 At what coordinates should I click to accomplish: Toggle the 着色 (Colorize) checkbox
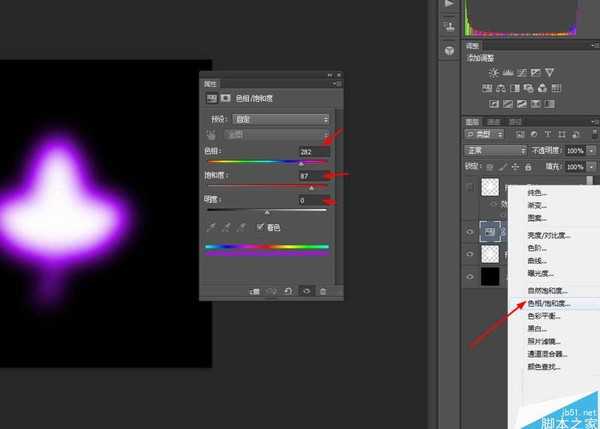pos(260,227)
